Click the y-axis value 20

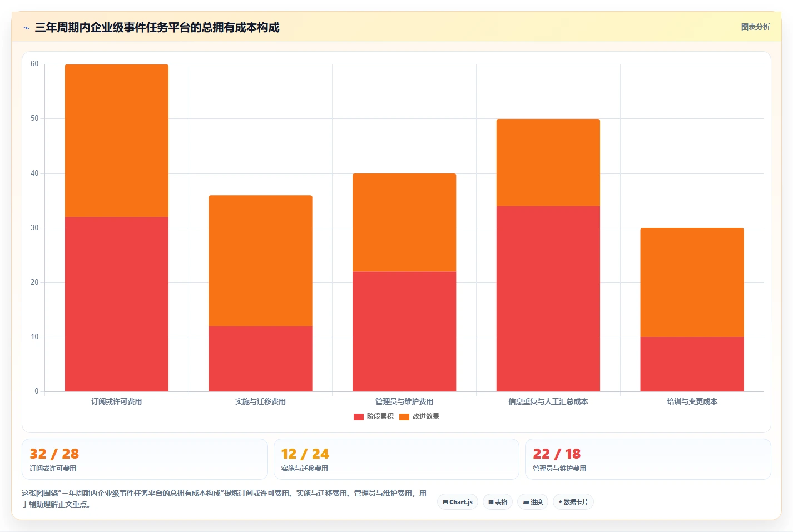coord(34,282)
